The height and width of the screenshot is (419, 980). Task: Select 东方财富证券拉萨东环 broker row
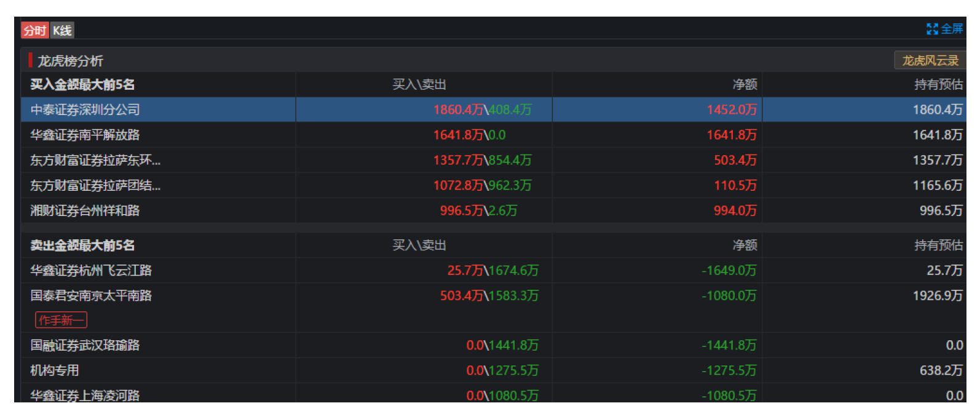(95, 160)
